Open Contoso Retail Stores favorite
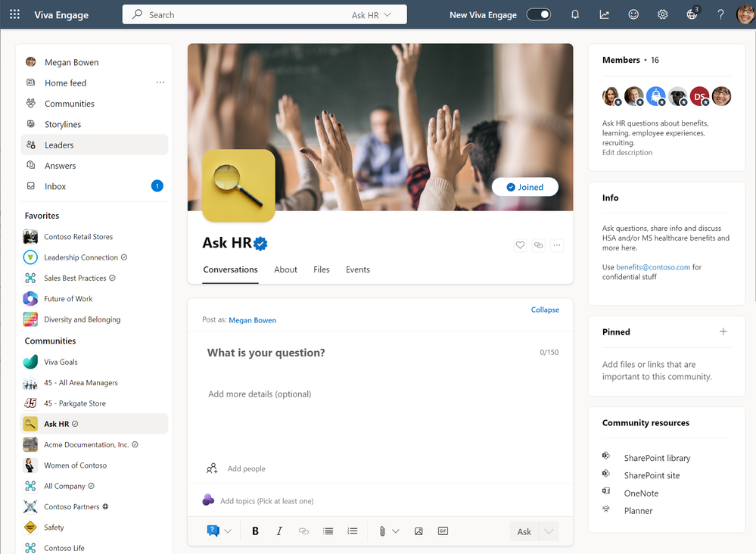The width and height of the screenshot is (756, 554). (95, 237)
